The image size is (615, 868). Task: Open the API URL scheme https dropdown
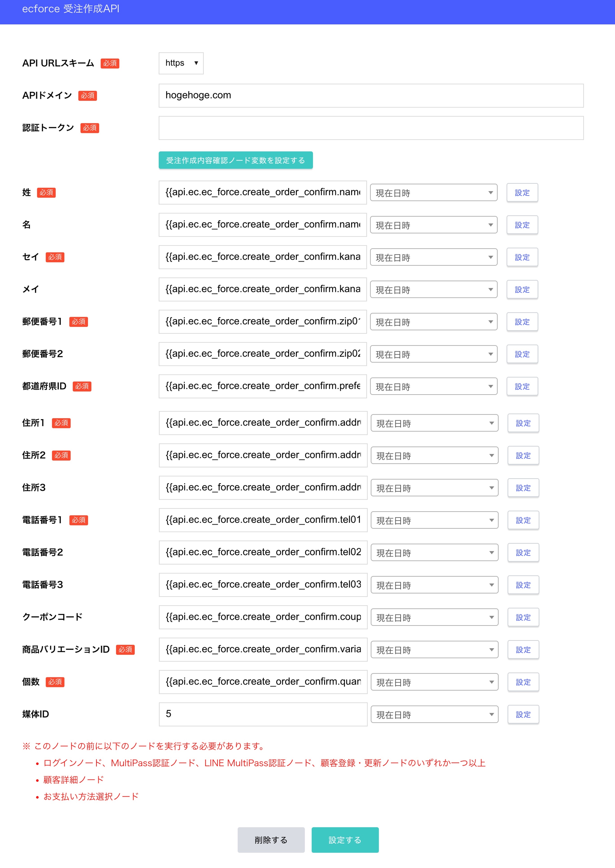(181, 63)
